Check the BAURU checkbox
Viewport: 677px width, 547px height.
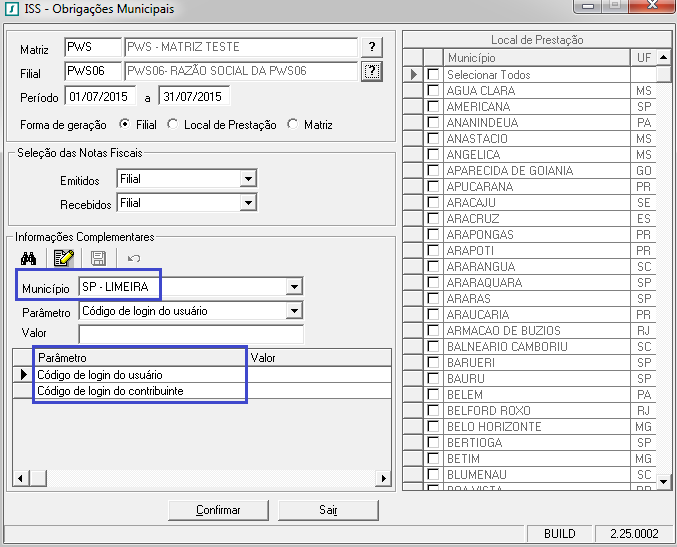(433, 378)
